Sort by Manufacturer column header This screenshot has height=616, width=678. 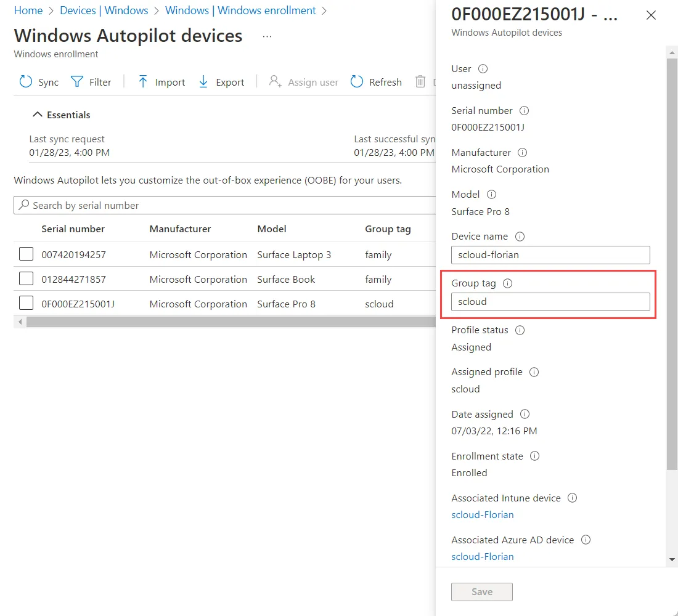(181, 229)
